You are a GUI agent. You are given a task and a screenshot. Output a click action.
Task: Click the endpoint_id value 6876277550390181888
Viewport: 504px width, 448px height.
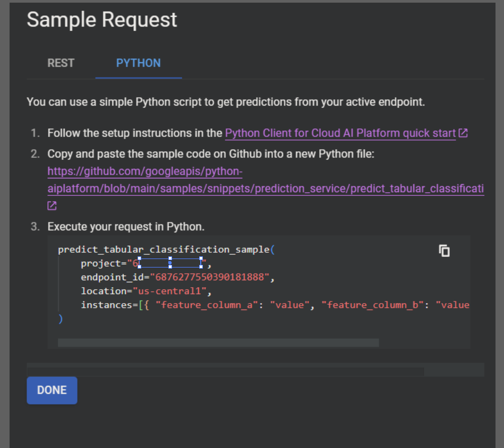coord(209,277)
